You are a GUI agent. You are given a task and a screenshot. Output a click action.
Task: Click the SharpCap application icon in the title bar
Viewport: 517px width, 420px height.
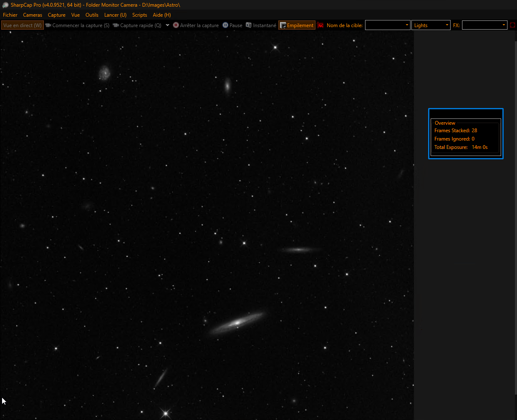tap(5, 5)
